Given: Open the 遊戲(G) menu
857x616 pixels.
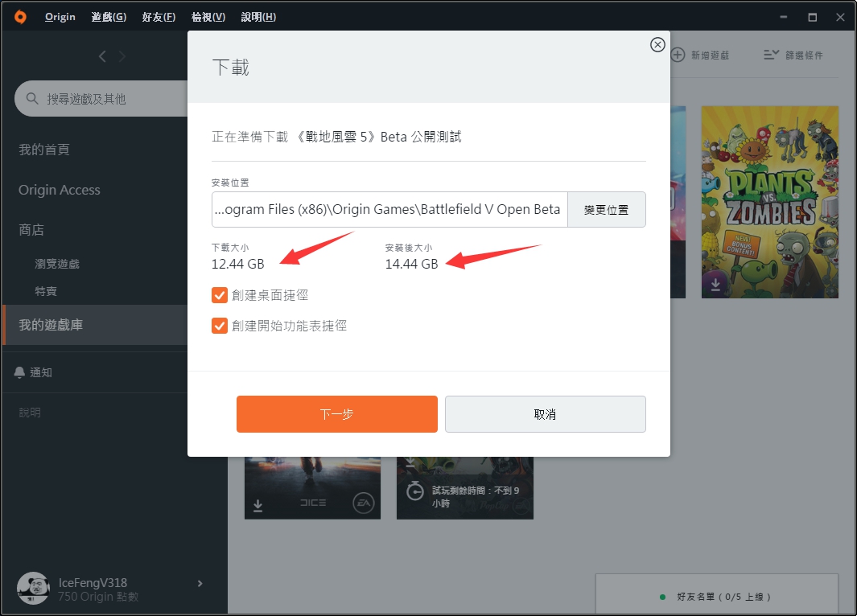Looking at the screenshot, I should tap(108, 16).
